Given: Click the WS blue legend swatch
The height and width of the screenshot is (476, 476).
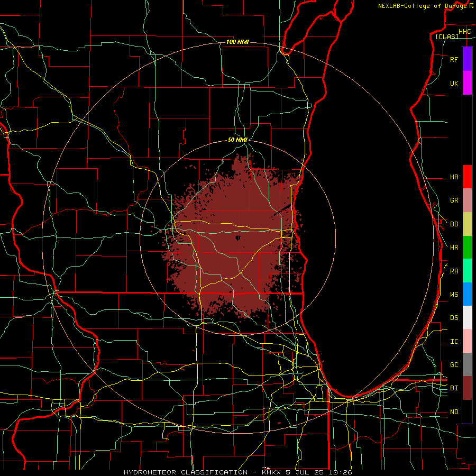Looking at the screenshot, I should 467,294.
